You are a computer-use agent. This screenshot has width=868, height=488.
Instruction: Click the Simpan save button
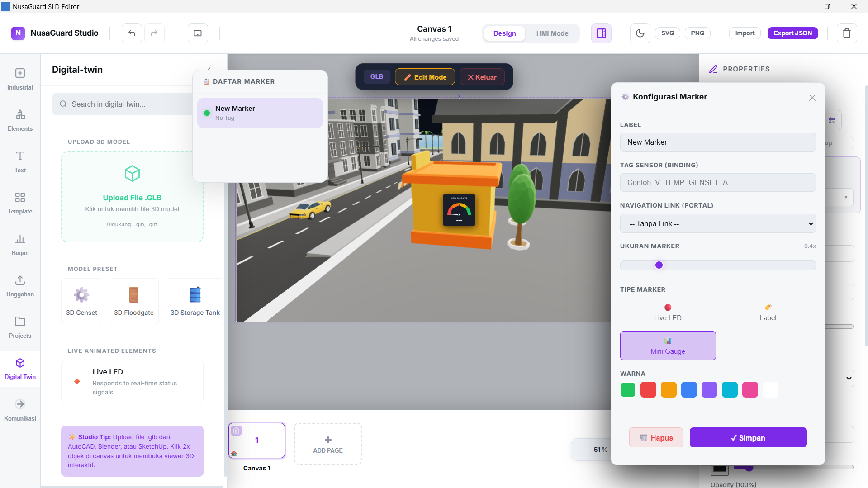(748, 437)
